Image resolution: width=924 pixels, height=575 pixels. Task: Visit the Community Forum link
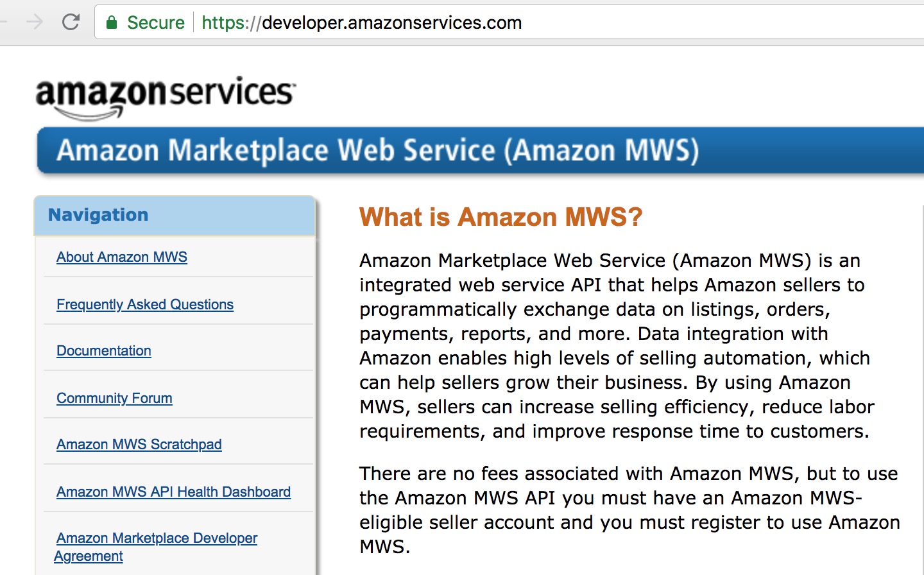click(x=114, y=399)
